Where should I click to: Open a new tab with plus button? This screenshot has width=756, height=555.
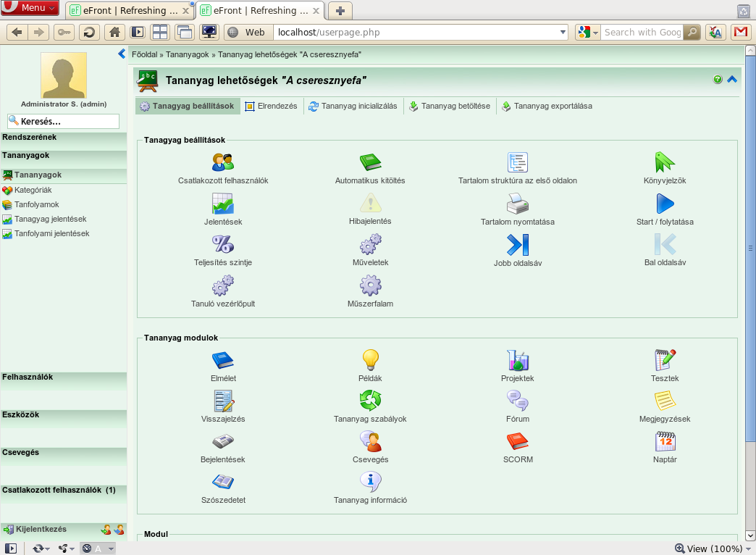pos(340,11)
